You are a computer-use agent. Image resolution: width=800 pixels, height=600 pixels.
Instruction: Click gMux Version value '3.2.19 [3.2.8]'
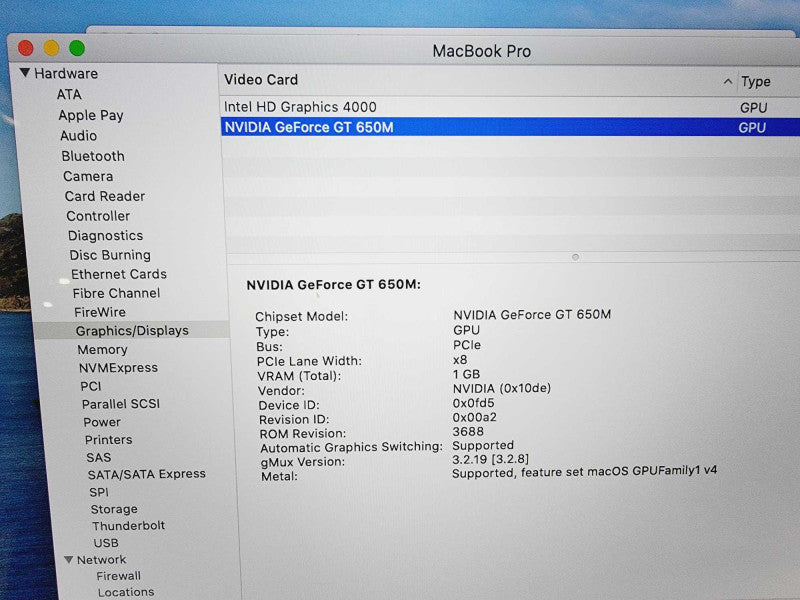(x=491, y=459)
